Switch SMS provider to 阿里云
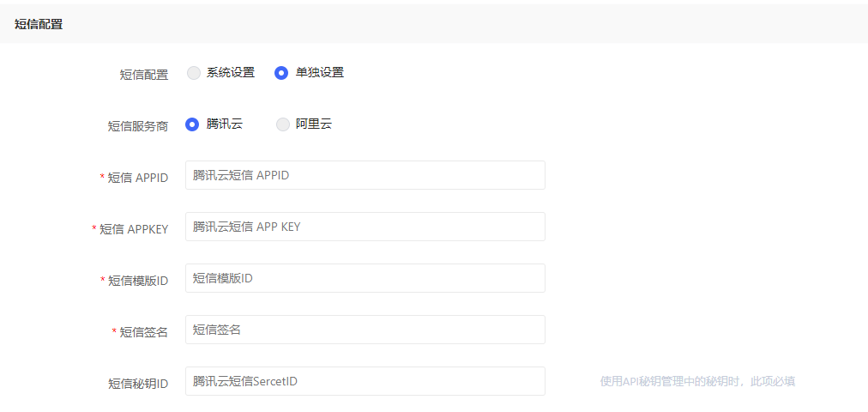The height and width of the screenshot is (412, 868). click(283, 124)
